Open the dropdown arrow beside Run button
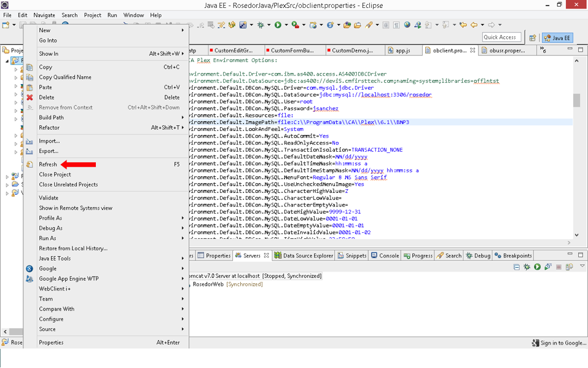The image size is (588, 368). point(285,25)
